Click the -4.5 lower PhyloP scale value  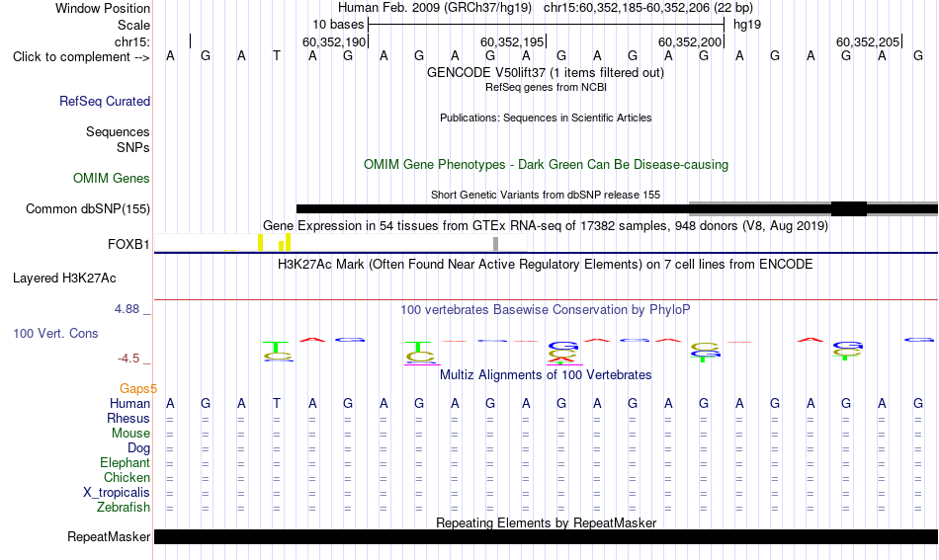click(x=128, y=359)
